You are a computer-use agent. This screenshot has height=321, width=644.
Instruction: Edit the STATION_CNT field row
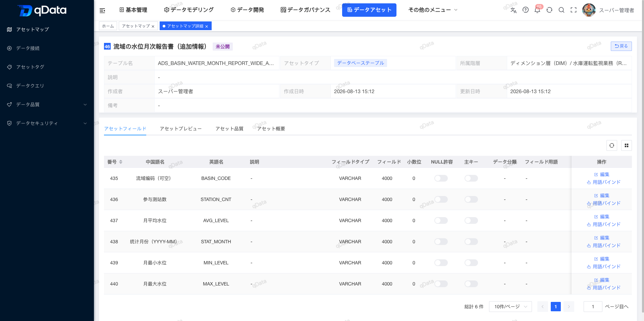[x=602, y=196]
